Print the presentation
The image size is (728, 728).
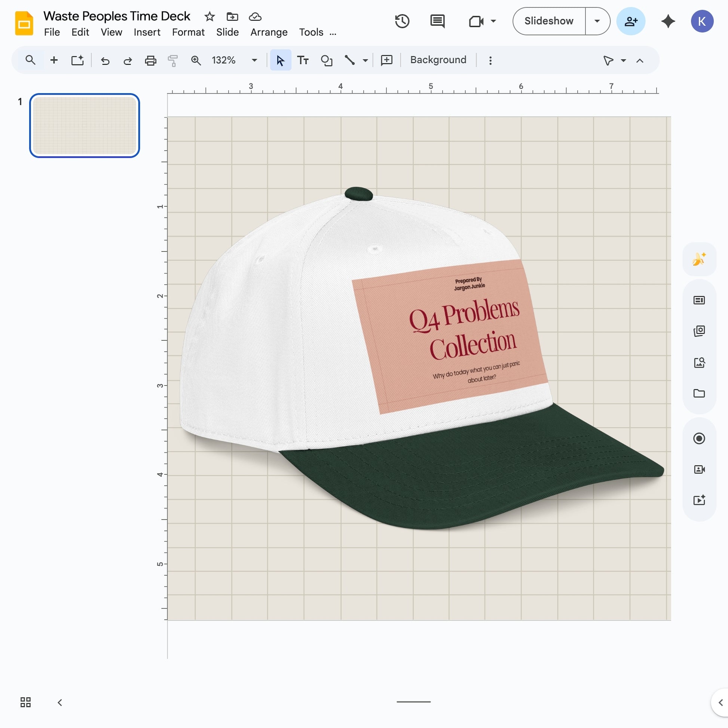[x=150, y=60]
